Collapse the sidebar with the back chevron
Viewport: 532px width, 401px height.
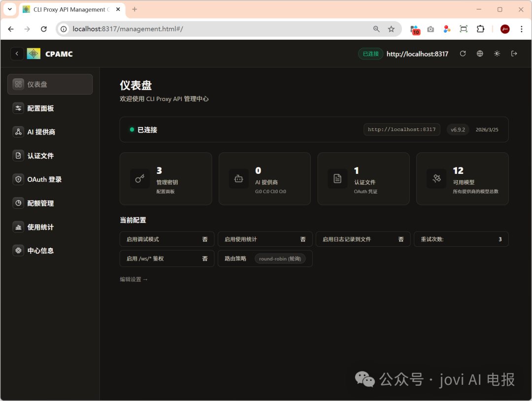coord(17,54)
